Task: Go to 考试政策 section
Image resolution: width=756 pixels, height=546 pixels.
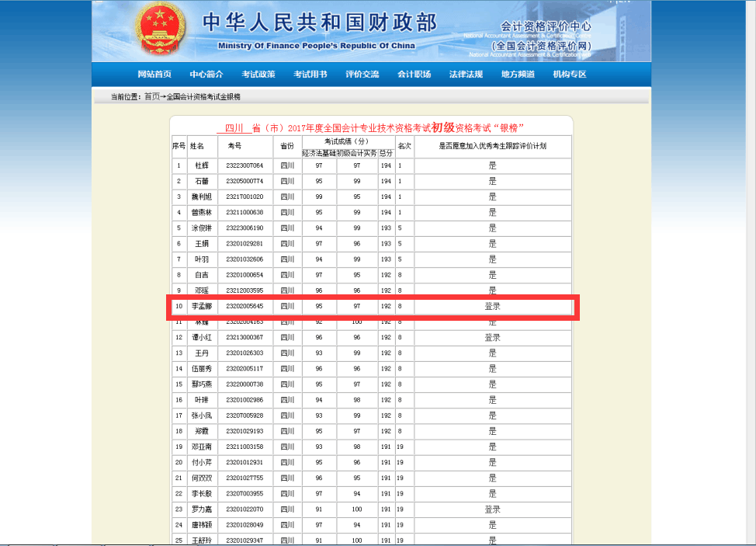Action: (x=258, y=75)
